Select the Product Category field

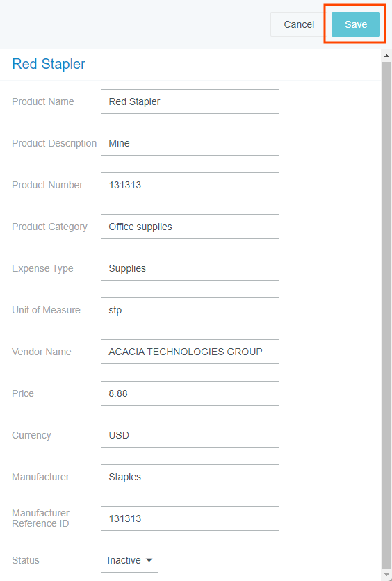point(190,227)
